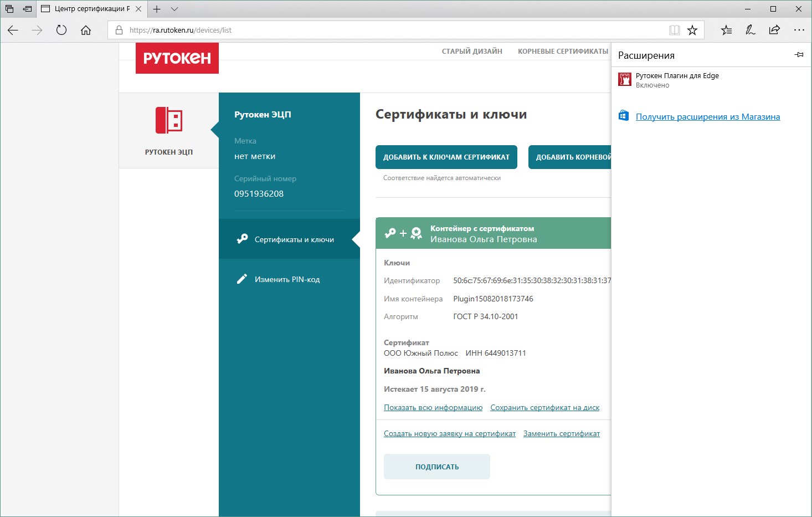The image size is (812, 517).
Task: Click the pencil icon for Изменить PIN-код
Action: 242,279
